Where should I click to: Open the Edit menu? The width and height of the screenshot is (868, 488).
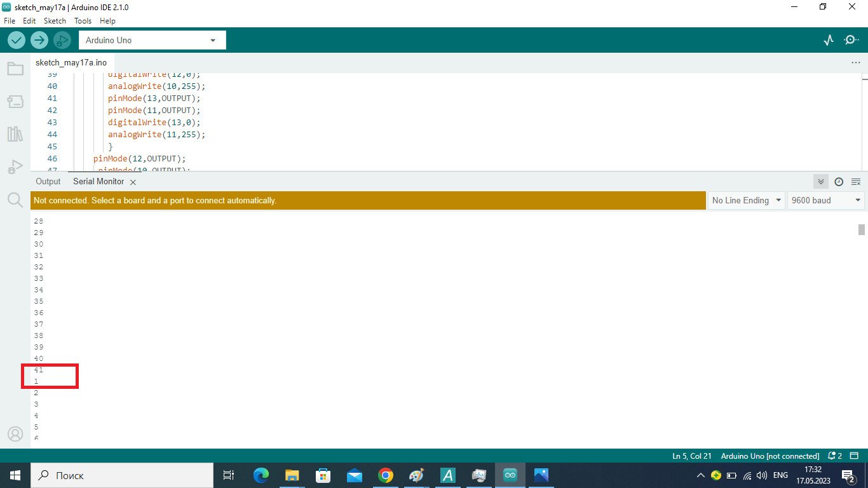(x=29, y=21)
